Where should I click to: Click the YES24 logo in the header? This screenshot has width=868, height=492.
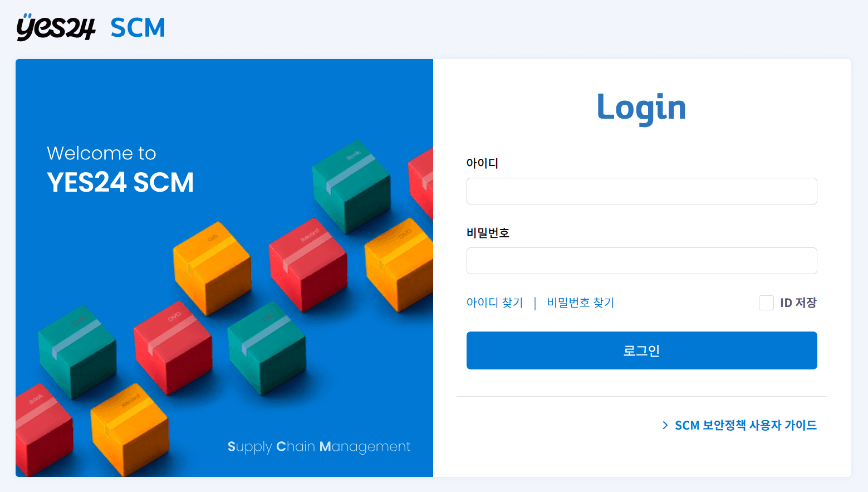coord(56,27)
